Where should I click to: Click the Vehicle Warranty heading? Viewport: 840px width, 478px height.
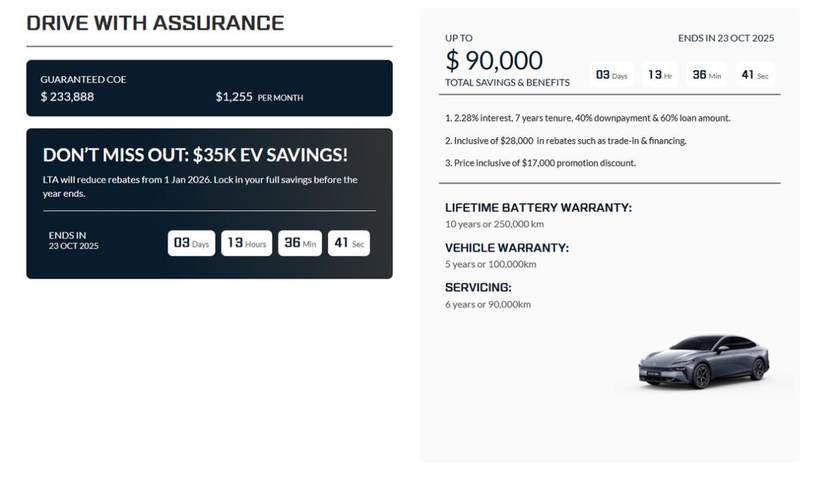(x=506, y=247)
